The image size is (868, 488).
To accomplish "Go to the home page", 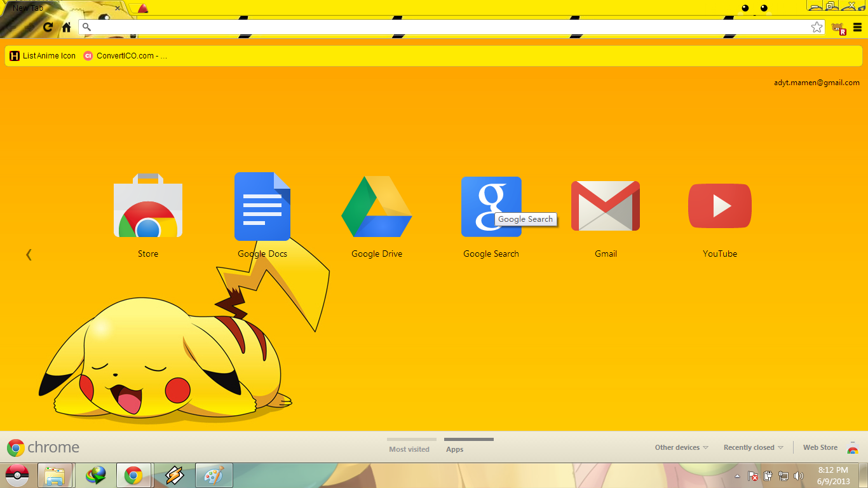I will click(x=66, y=27).
